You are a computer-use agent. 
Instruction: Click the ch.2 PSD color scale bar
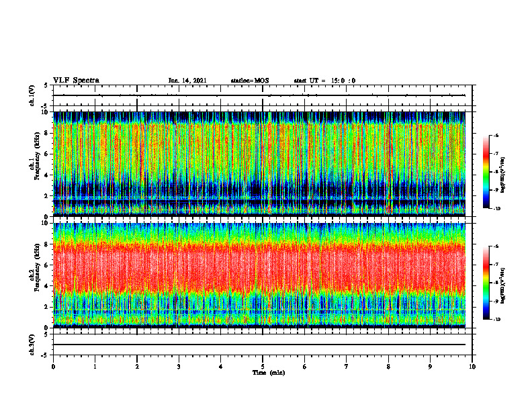486,283
